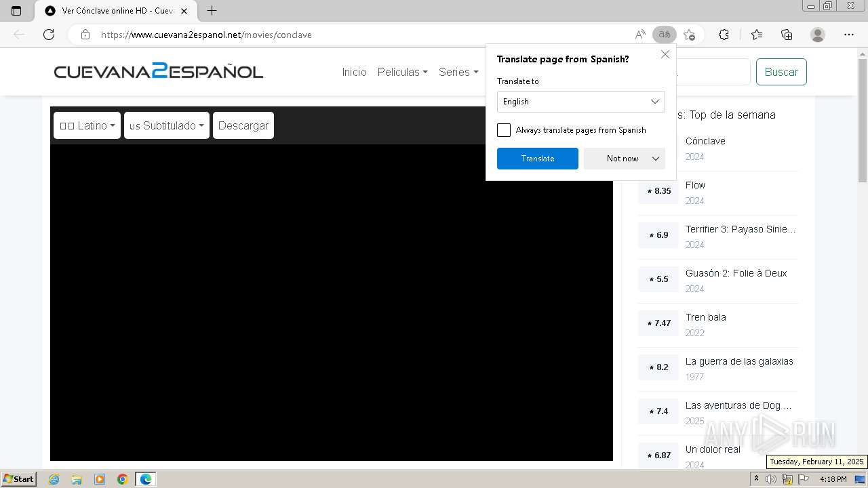This screenshot has width=868, height=488.
Task: Click the browser back arrow
Action: click(x=19, y=35)
